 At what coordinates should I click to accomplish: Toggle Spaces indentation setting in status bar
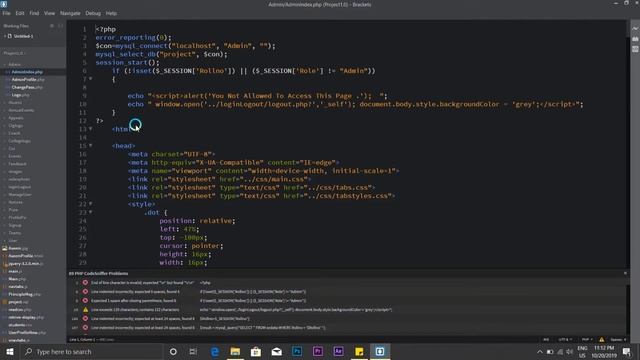[618, 340]
